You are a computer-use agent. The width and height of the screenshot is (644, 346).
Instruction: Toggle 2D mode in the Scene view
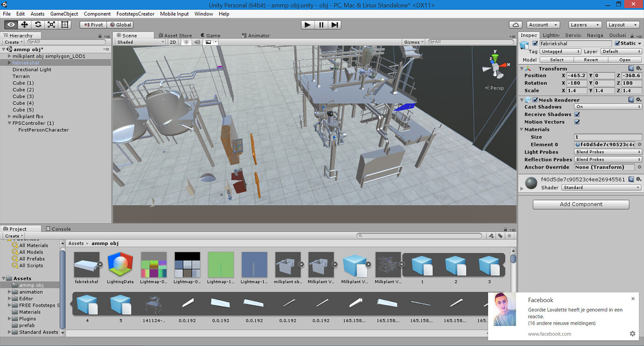pyautogui.click(x=173, y=42)
